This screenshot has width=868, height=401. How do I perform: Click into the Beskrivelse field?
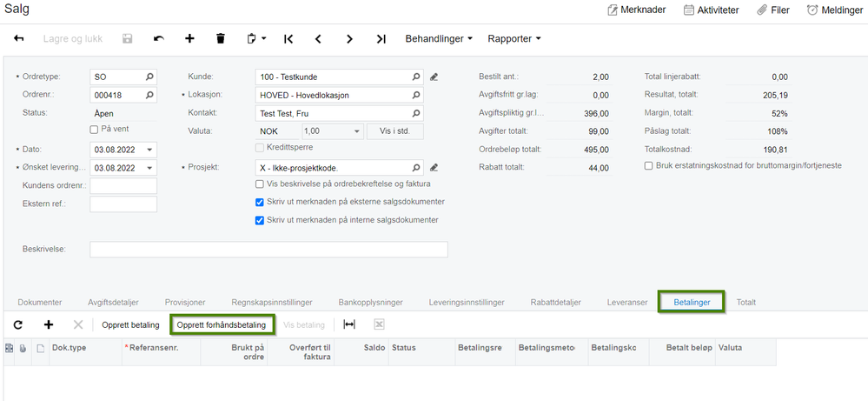pyautogui.click(x=268, y=250)
